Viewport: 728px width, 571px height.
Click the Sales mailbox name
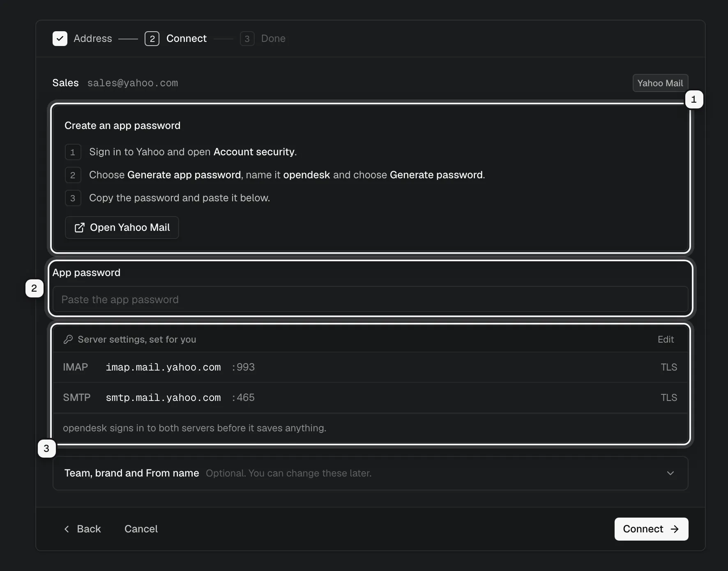coord(65,83)
